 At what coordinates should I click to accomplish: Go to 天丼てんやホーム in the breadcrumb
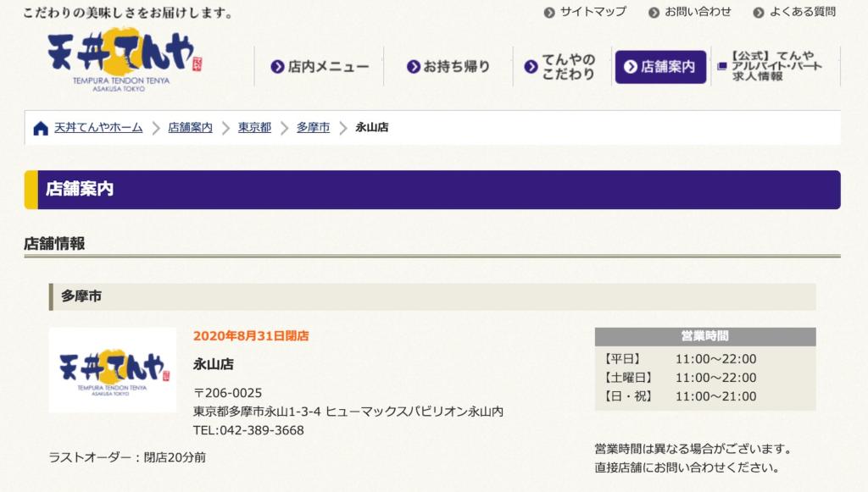98,128
